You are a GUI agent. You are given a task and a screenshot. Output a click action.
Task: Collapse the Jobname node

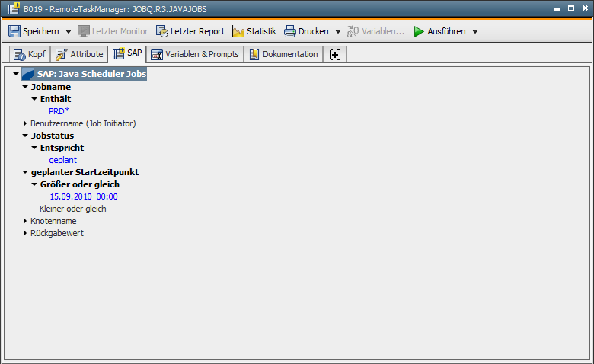(x=25, y=87)
